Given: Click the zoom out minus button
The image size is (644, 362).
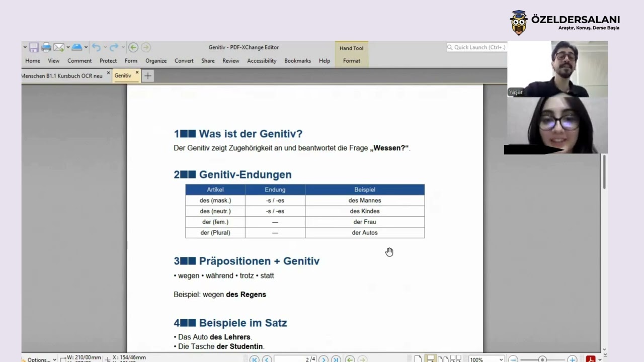Looking at the screenshot, I should pos(513,359).
